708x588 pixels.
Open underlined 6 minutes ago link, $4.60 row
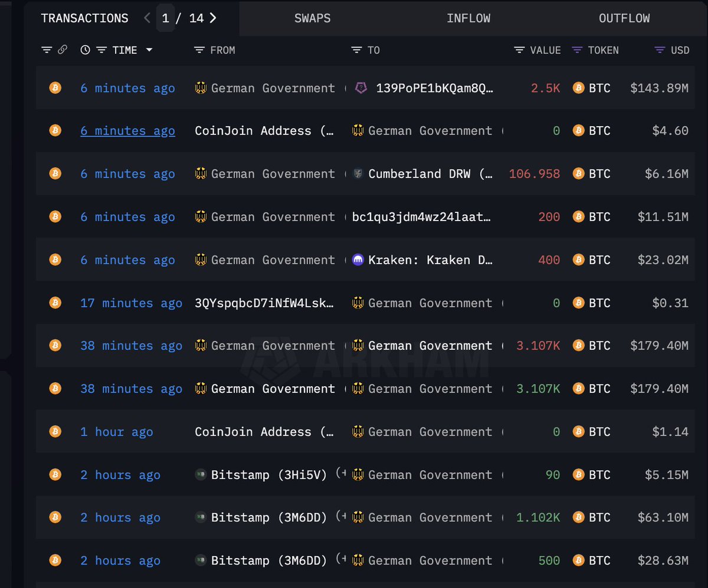point(127,131)
